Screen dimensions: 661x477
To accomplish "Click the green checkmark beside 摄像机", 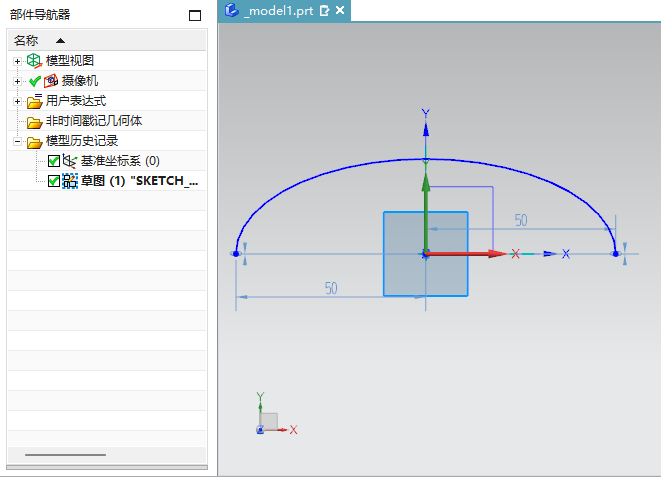I will 35,81.
